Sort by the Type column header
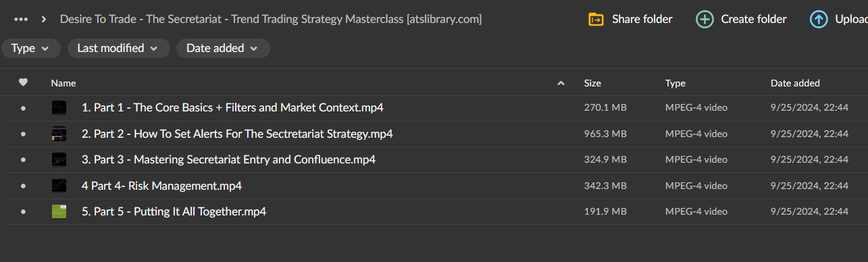Screen dimensions: 868x262 tap(675, 83)
